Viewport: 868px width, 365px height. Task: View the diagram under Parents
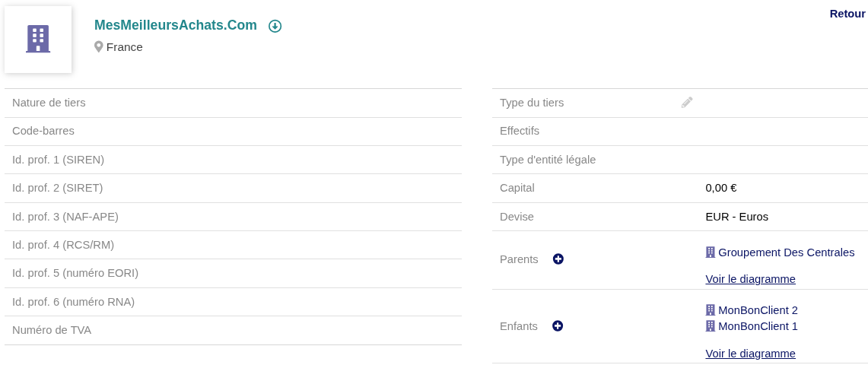[x=750, y=279]
